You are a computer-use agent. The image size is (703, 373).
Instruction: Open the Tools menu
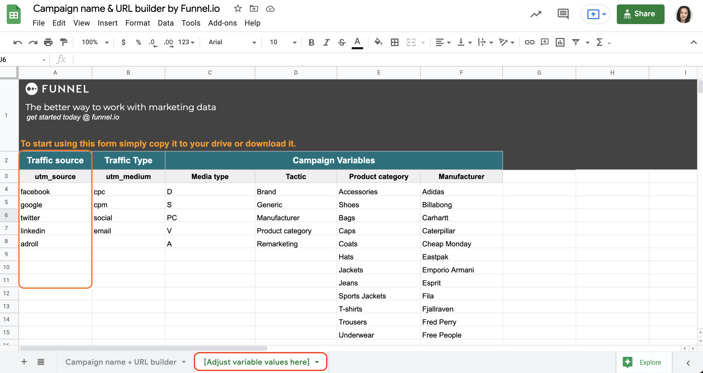coord(191,23)
